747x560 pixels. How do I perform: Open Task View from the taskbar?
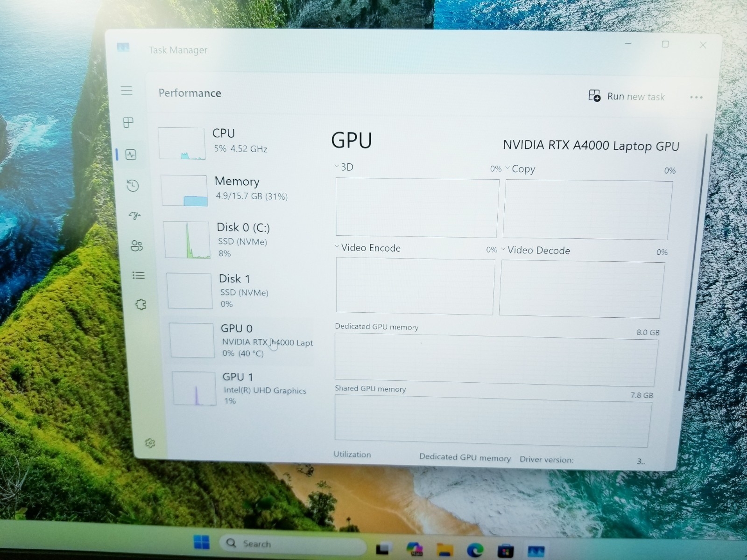point(383,549)
